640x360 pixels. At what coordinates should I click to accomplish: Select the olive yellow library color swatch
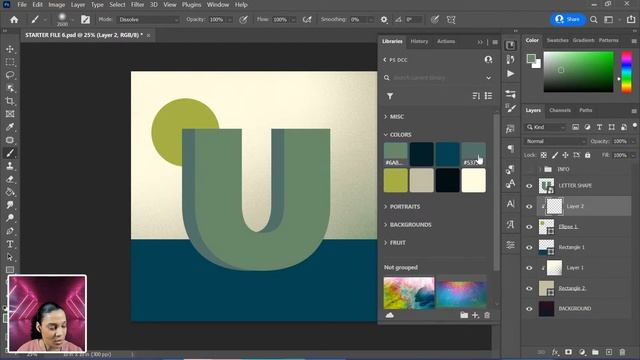(396, 180)
